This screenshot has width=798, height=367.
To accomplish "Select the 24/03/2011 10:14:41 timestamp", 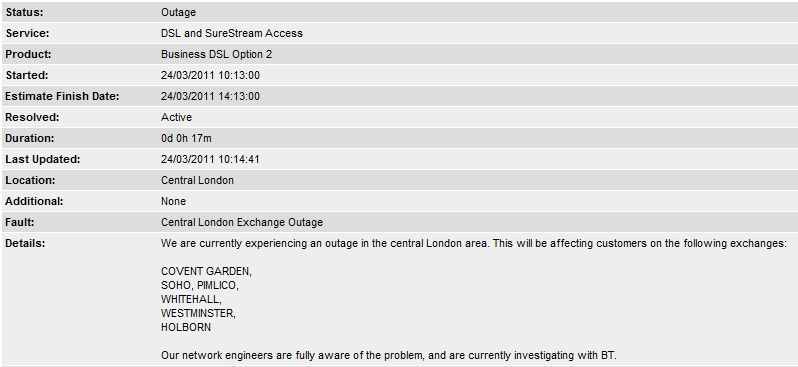I will pyautogui.click(x=210, y=159).
